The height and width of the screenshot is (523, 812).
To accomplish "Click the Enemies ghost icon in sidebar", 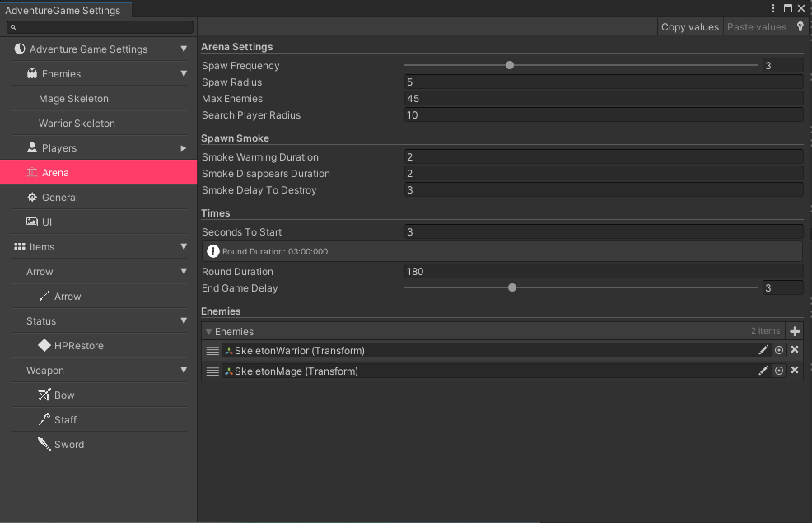I will (32, 73).
